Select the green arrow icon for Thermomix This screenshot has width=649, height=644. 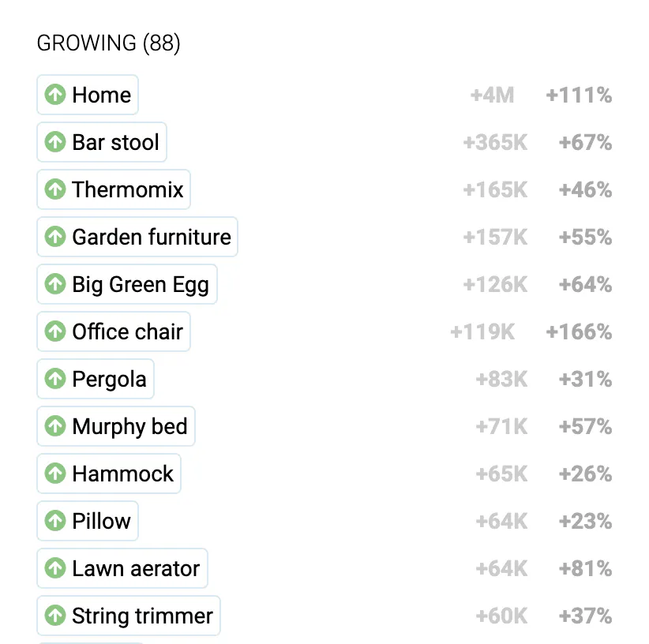[55, 189]
